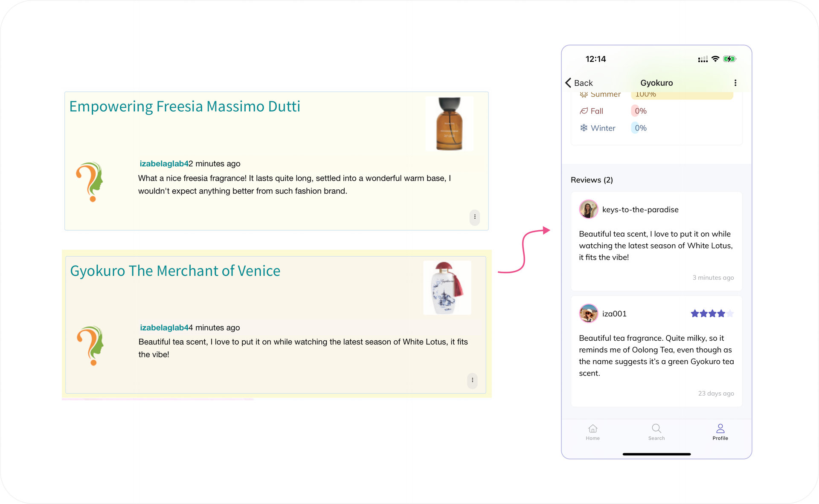Open the Profile tab

click(x=720, y=432)
